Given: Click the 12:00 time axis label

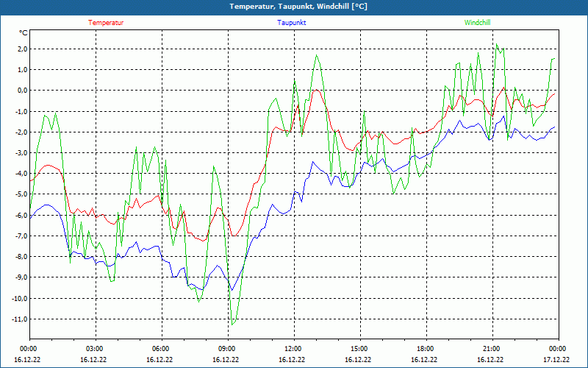Looking at the screenshot, I should (x=294, y=349).
